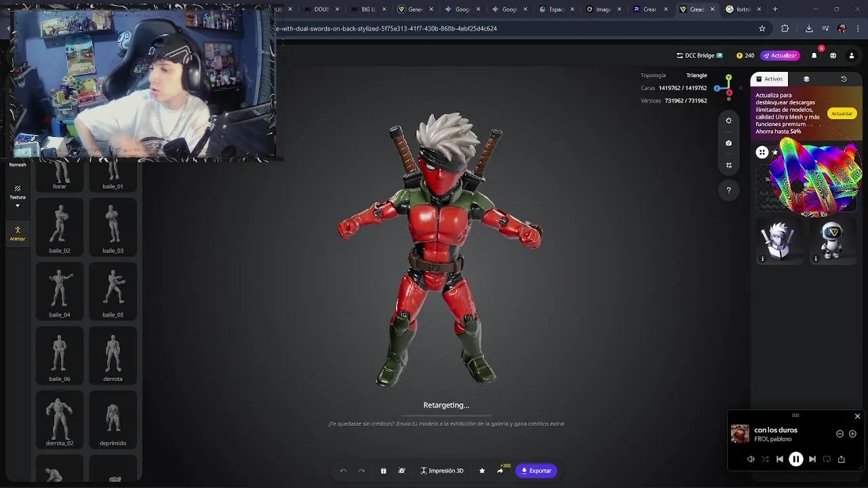Viewport: 868px width, 488px height.
Task: Switch to the Espac browser tab
Action: (x=557, y=9)
